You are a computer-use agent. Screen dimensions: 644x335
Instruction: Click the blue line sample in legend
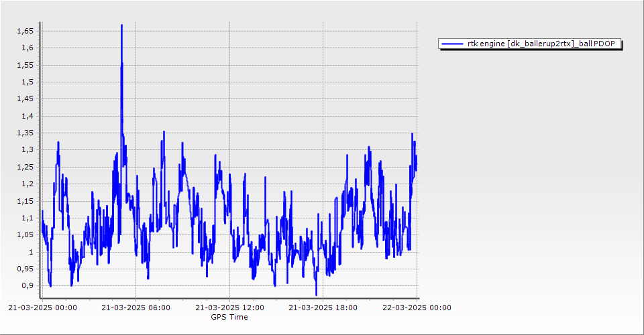point(452,44)
